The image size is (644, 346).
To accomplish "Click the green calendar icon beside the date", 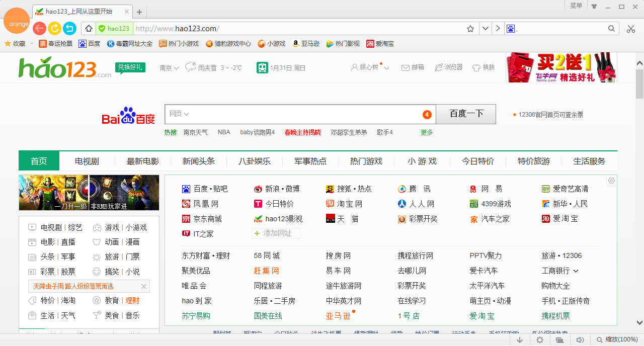I will pyautogui.click(x=262, y=67).
